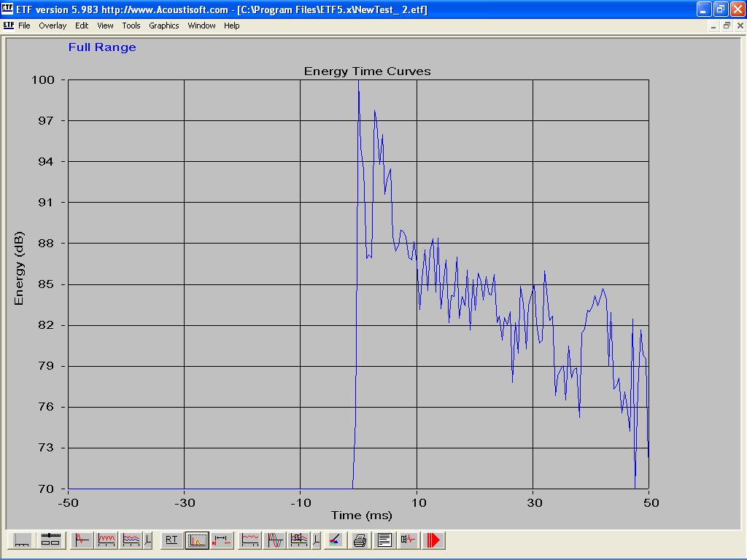Viewport: 747px width, 560px height.
Task: Open the Graphics menu
Action: click(163, 26)
